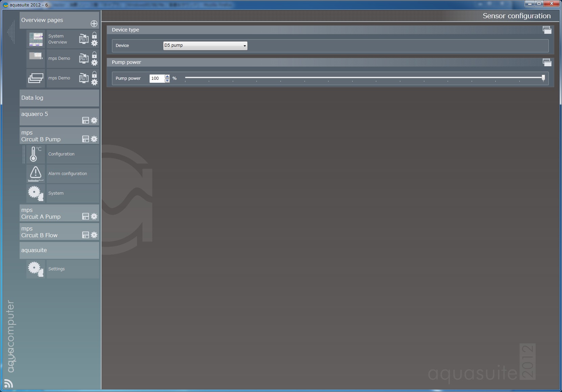562x392 pixels.
Task: Open the System Overview gear settings icon
Action: tap(94, 43)
